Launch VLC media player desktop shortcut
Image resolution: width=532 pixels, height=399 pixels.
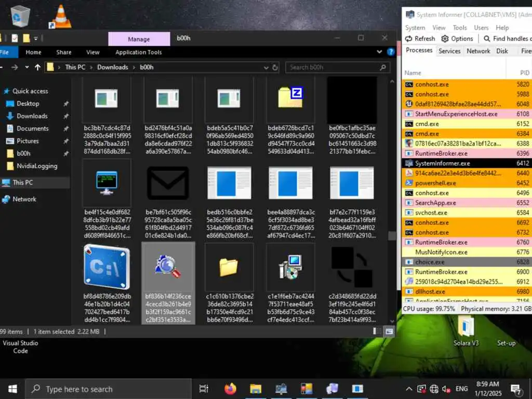(60, 17)
